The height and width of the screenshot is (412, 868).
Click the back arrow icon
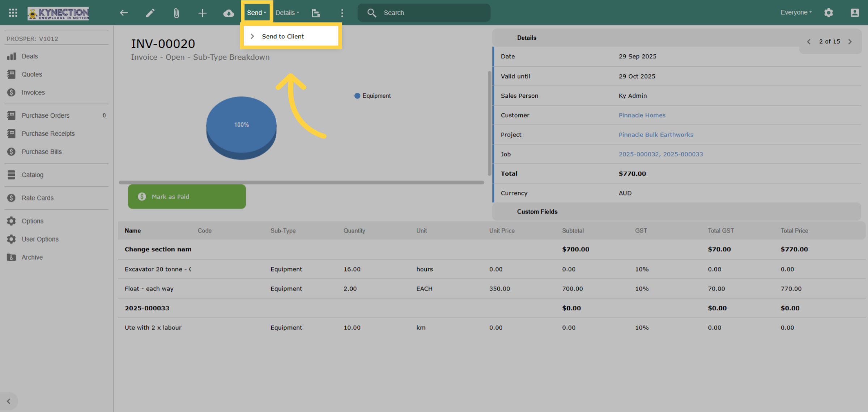click(124, 13)
